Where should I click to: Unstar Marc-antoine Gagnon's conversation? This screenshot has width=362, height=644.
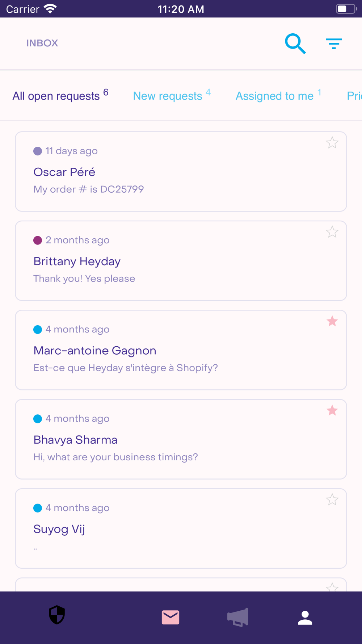[332, 321]
